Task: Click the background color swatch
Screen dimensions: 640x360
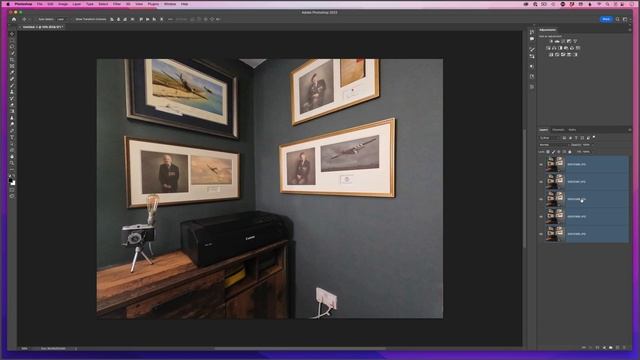Action: 13,183
